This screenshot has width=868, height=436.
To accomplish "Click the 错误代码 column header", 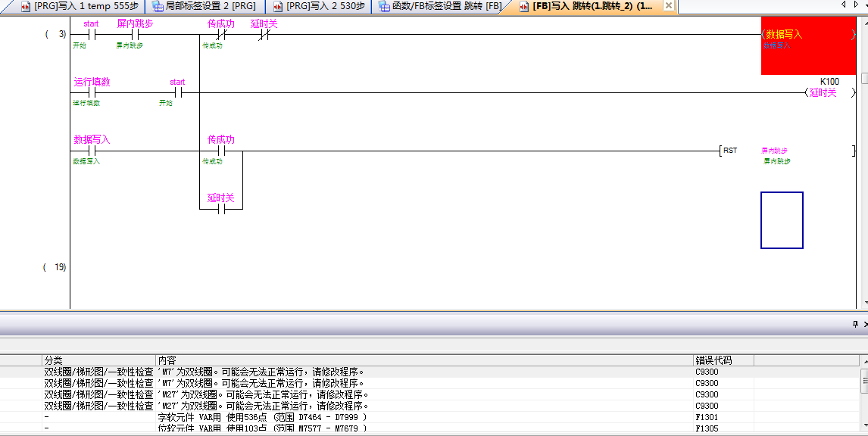I will (x=723, y=360).
